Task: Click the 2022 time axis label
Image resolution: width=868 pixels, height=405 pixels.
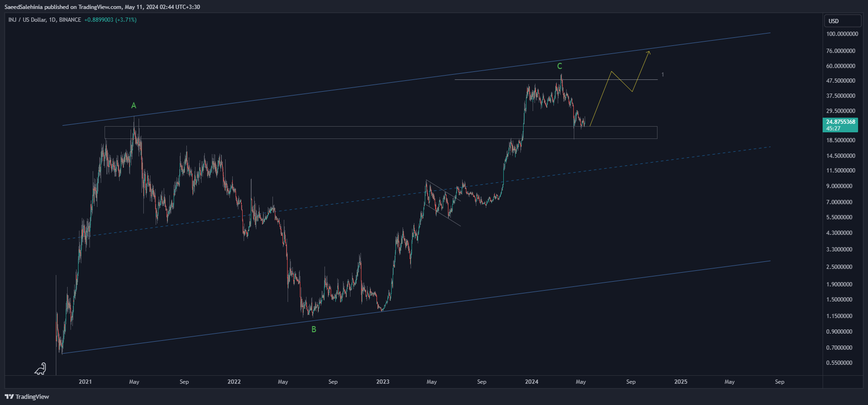Action: coord(234,382)
